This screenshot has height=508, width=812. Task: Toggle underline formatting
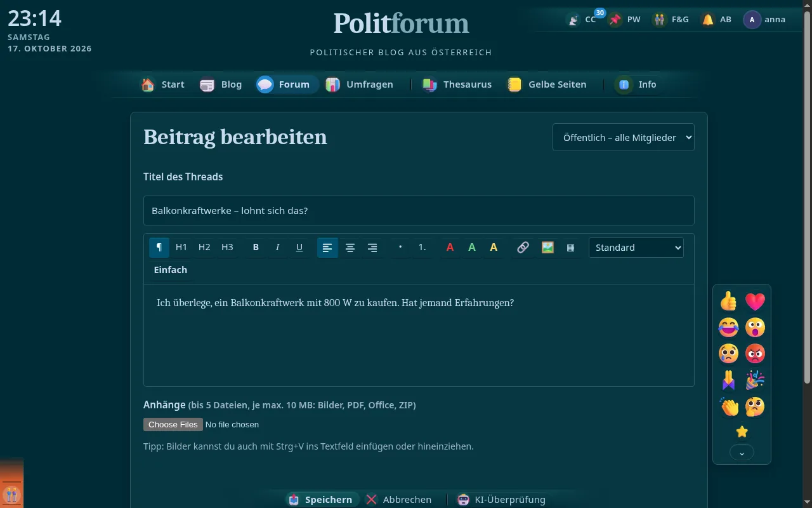tap(299, 248)
